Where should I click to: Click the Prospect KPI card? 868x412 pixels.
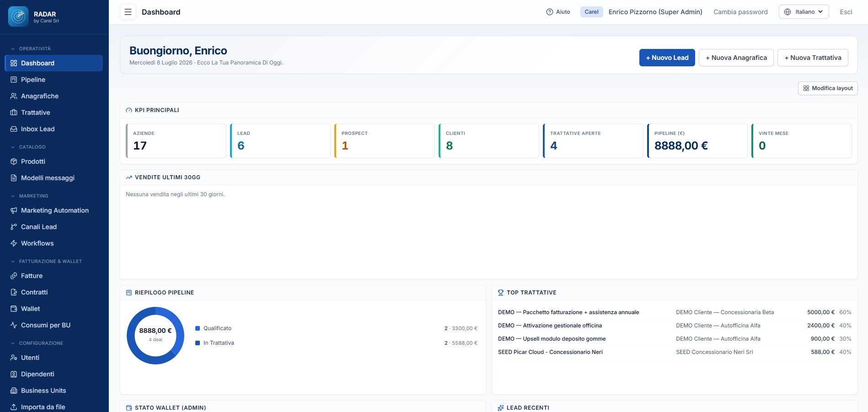tap(385, 141)
